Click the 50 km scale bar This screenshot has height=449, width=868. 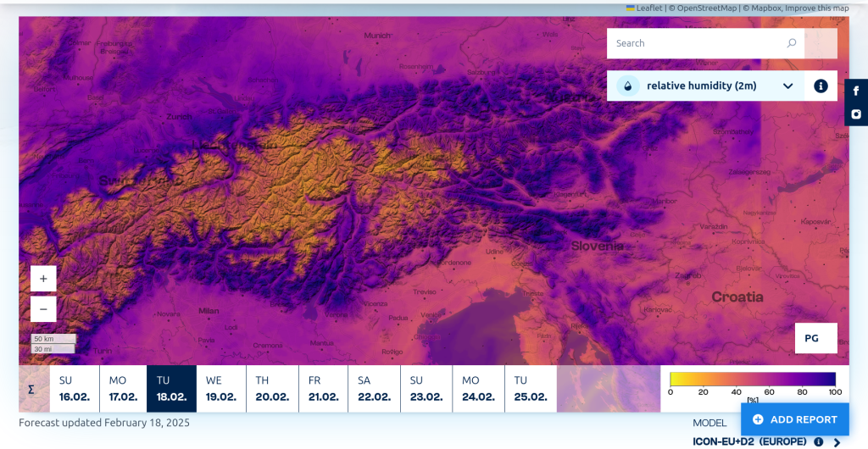click(53, 338)
